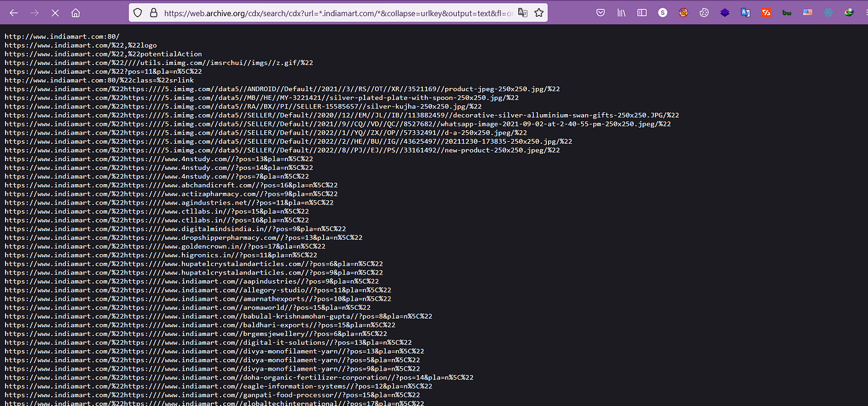Open the blue translator extension icon

(x=745, y=12)
